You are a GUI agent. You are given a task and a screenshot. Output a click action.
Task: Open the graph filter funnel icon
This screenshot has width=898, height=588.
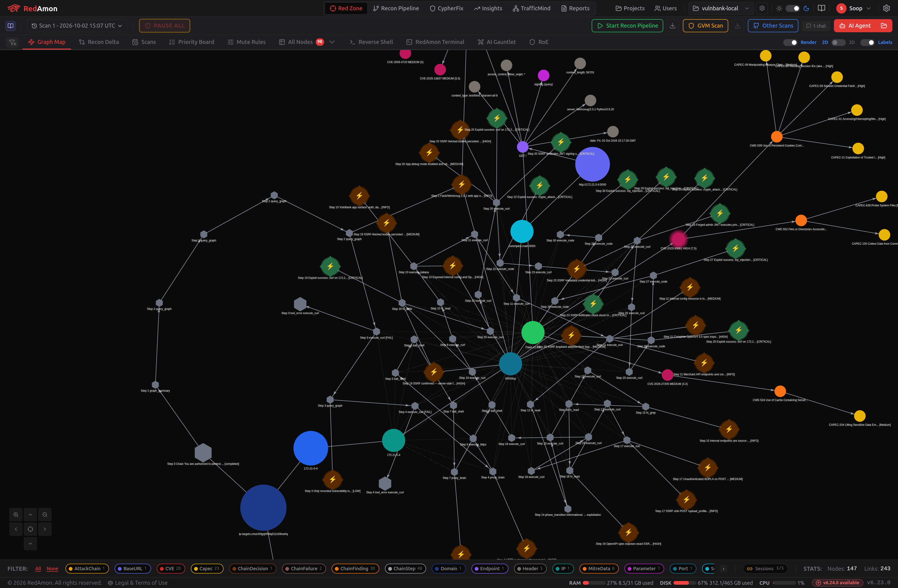(12, 42)
